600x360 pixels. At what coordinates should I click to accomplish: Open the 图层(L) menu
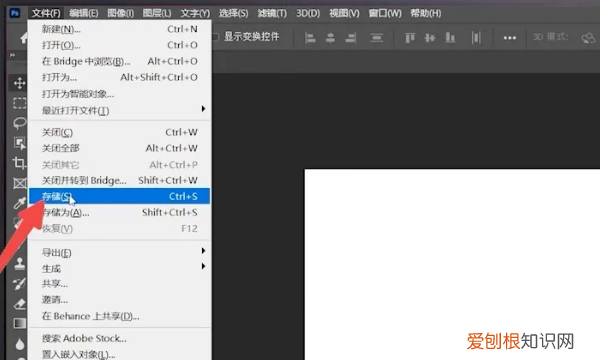[x=157, y=13]
